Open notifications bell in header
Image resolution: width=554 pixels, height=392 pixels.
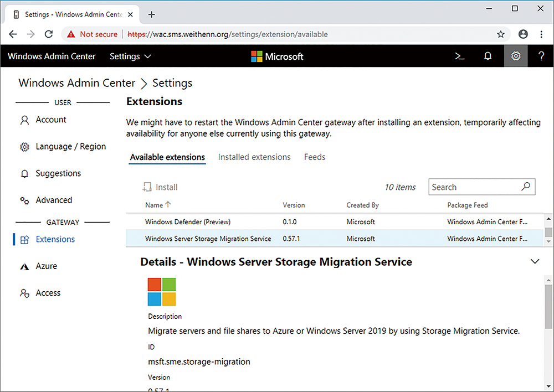488,56
